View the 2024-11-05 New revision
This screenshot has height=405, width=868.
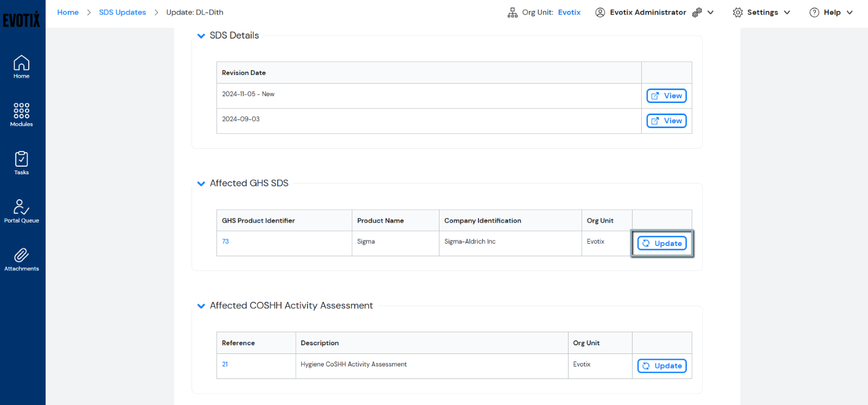click(x=666, y=96)
